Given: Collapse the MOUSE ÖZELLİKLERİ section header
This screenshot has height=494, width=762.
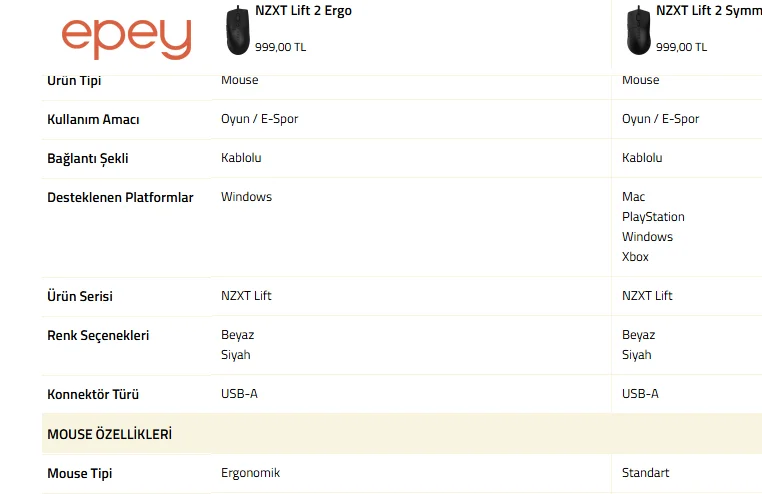Looking at the screenshot, I should pyautogui.click(x=401, y=434).
